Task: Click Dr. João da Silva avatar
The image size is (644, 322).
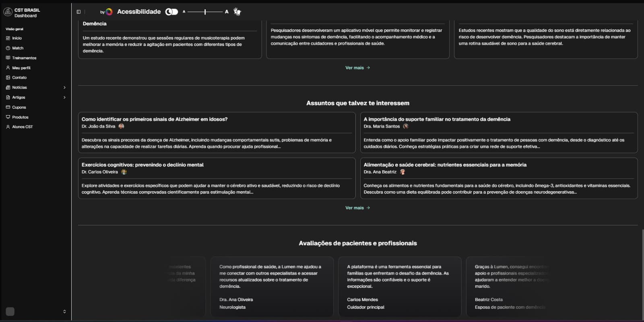Action: coord(121,126)
